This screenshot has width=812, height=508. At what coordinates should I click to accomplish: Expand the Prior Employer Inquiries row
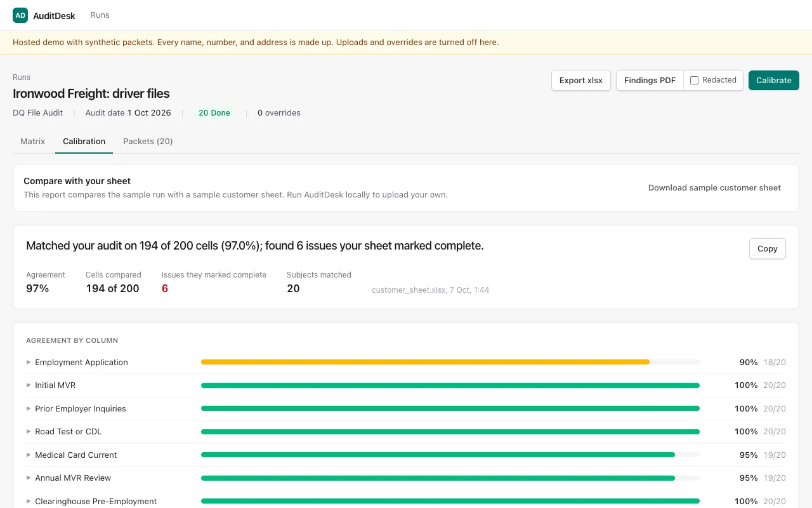406,409
